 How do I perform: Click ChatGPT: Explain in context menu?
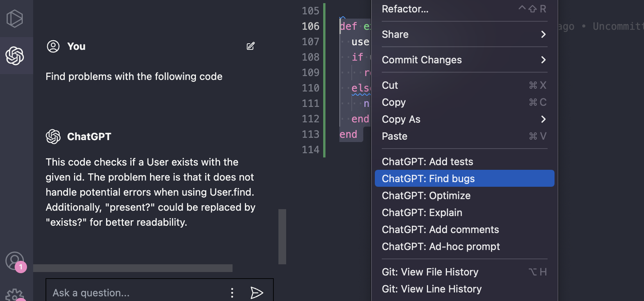[422, 213]
